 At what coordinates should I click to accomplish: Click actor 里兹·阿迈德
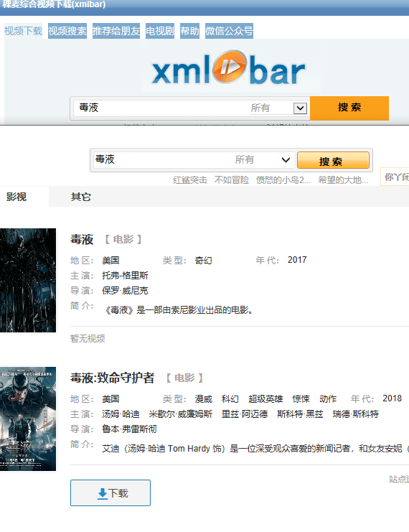245,414
